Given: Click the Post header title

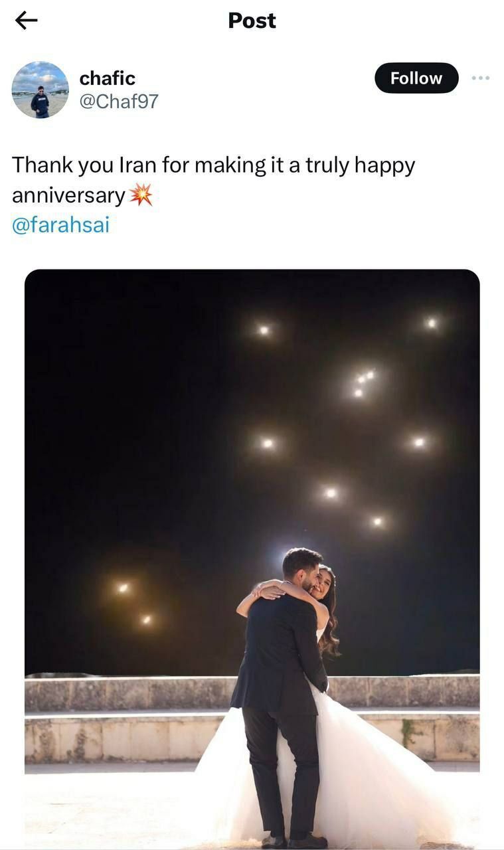Looking at the screenshot, I should [252, 21].
